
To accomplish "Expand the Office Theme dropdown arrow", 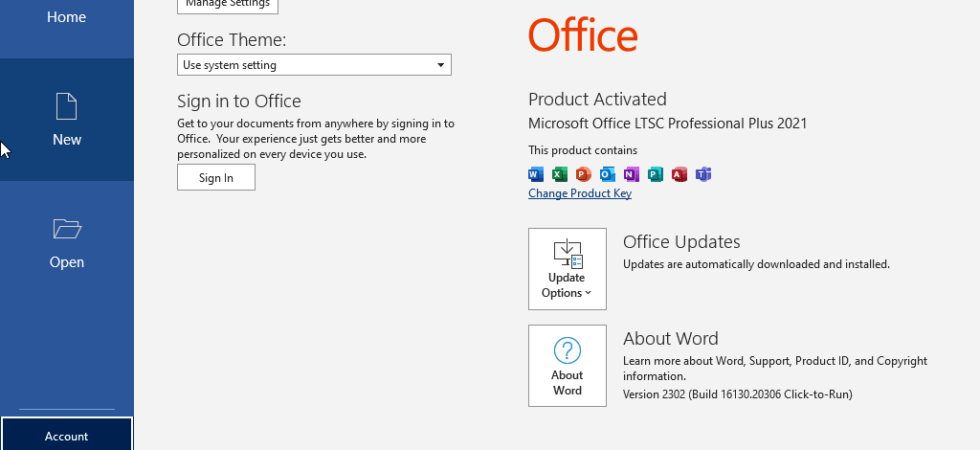I will [441, 65].
